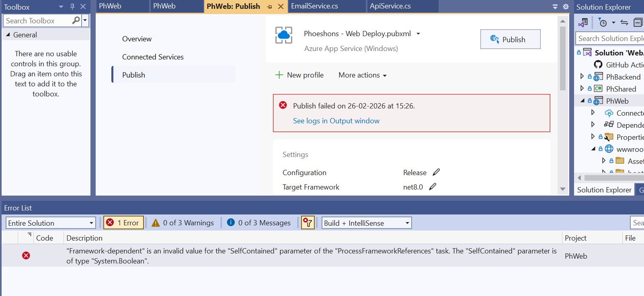
Task: Switch to the EmailService.cs tab
Action: point(315,6)
